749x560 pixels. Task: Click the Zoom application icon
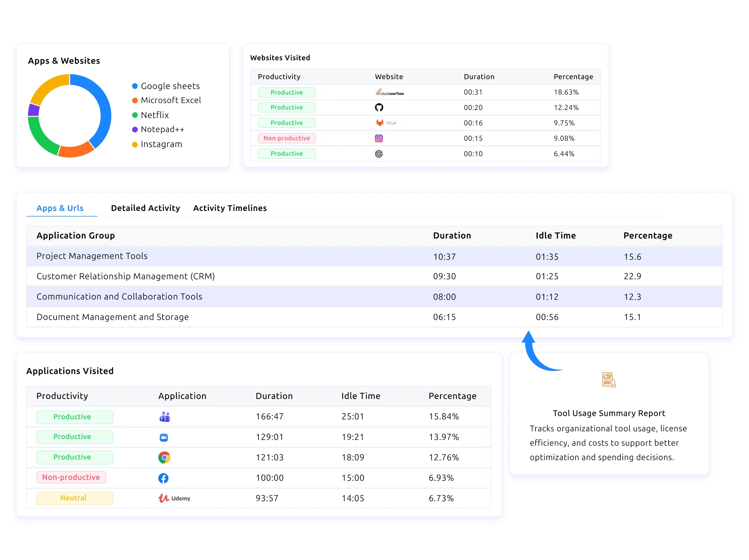tap(164, 438)
